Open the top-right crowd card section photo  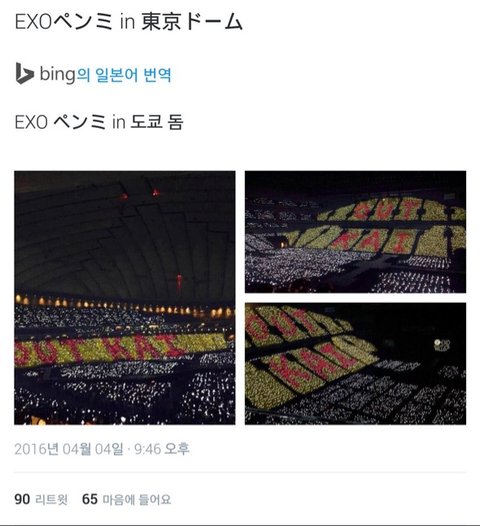click(355, 232)
